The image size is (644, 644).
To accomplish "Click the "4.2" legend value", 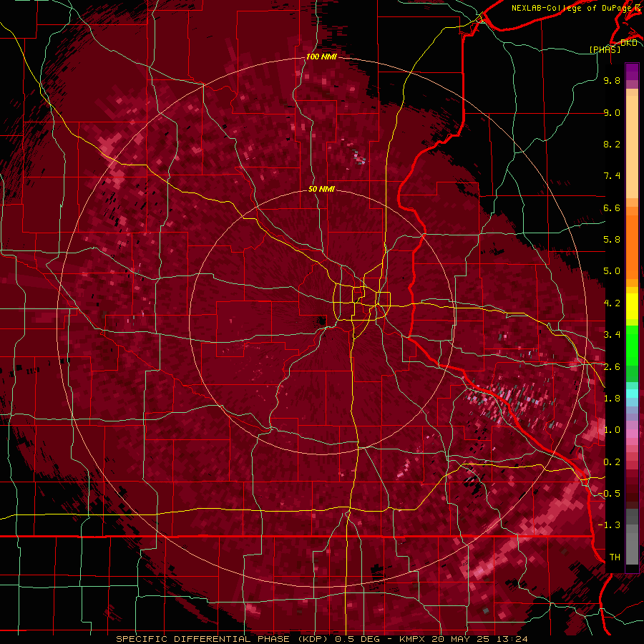I will (612, 303).
